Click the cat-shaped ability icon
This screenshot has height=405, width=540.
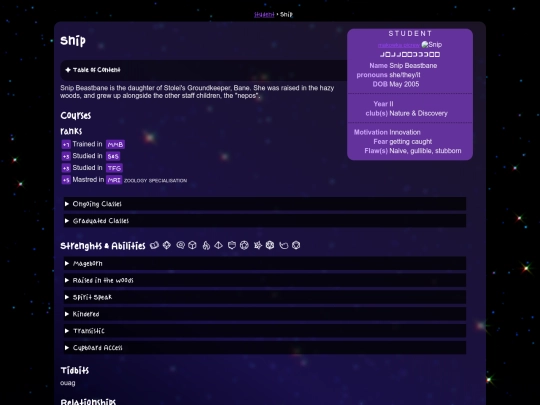pos(283,245)
